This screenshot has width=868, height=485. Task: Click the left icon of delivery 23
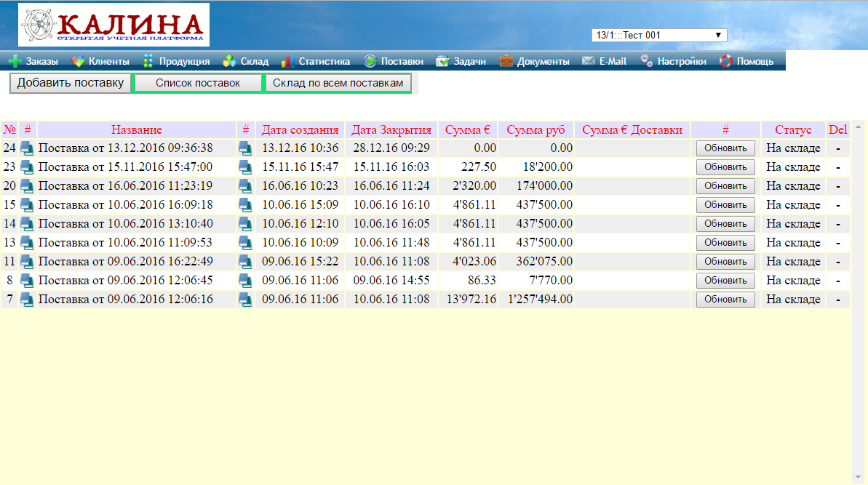coord(27,167)
